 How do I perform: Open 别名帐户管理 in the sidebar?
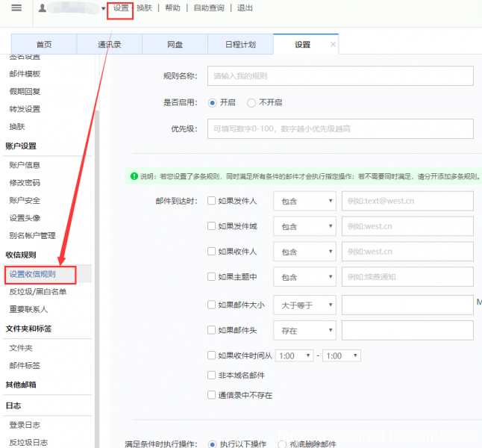coord(33,236)
